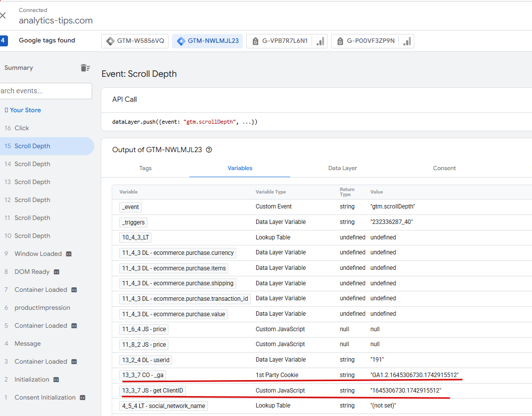
Task: Click the _event variable chip
Action: (130, 207)
